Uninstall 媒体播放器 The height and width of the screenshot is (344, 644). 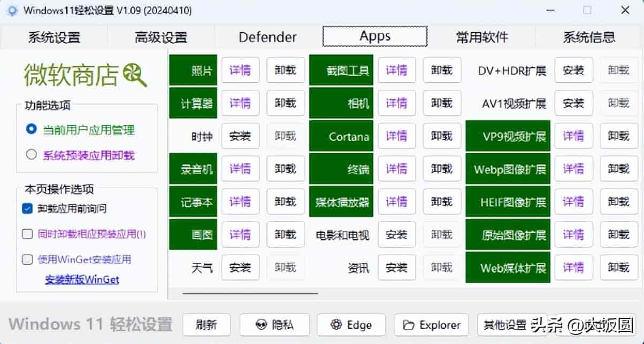pos(442,201)
